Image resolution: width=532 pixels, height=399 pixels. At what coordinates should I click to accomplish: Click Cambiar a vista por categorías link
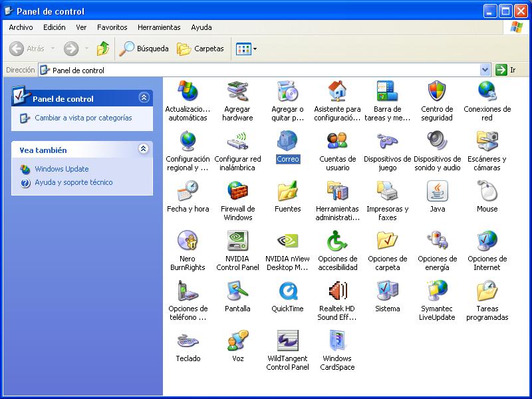point(83,118)
